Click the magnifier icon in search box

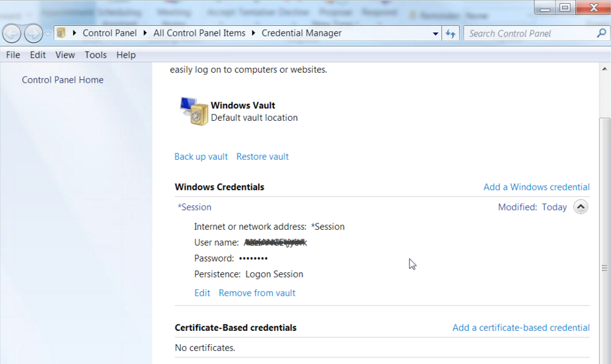601,33
